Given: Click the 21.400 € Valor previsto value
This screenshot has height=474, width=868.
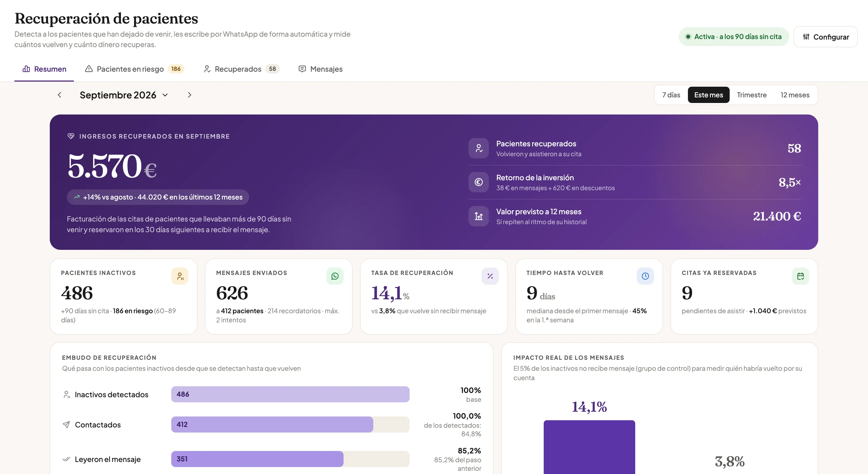Looking at the screenshot, I should point(777,216).
